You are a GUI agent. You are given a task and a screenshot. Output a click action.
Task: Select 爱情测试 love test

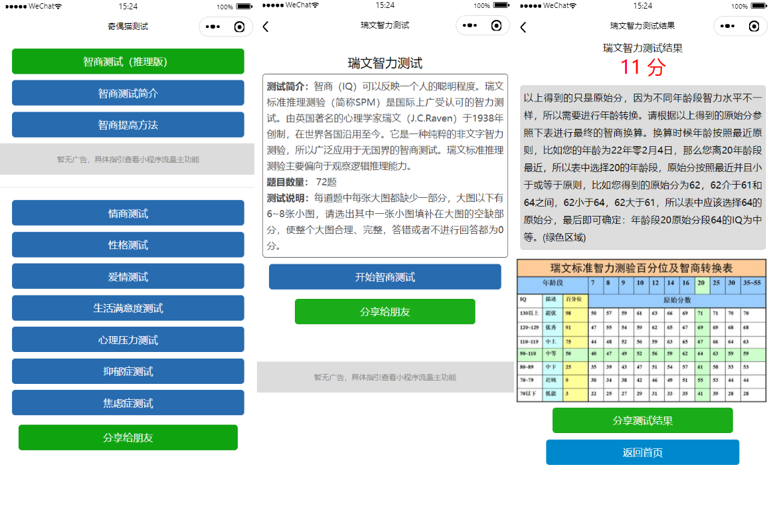128,276
